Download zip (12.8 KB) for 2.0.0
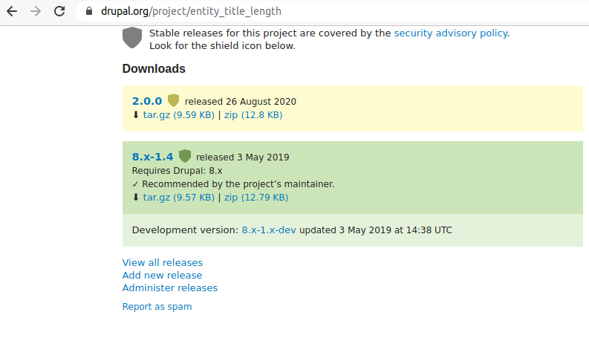This screenshot has height=364, width=589. (253, 115)
